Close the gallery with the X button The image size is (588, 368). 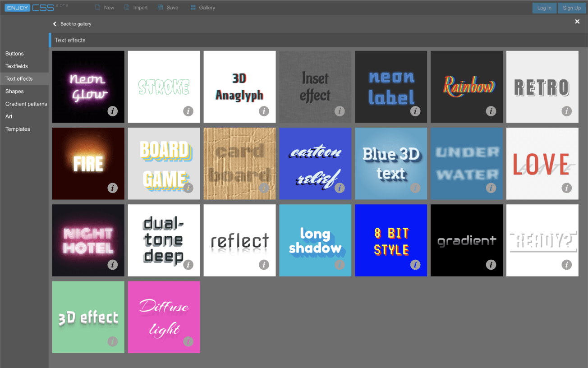pyautogui.click(x=577, y=22)
